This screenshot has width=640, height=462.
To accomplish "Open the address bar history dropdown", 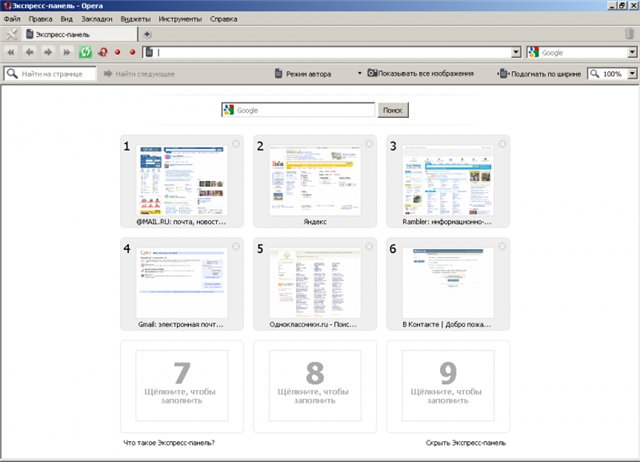I will pos(516,52).
